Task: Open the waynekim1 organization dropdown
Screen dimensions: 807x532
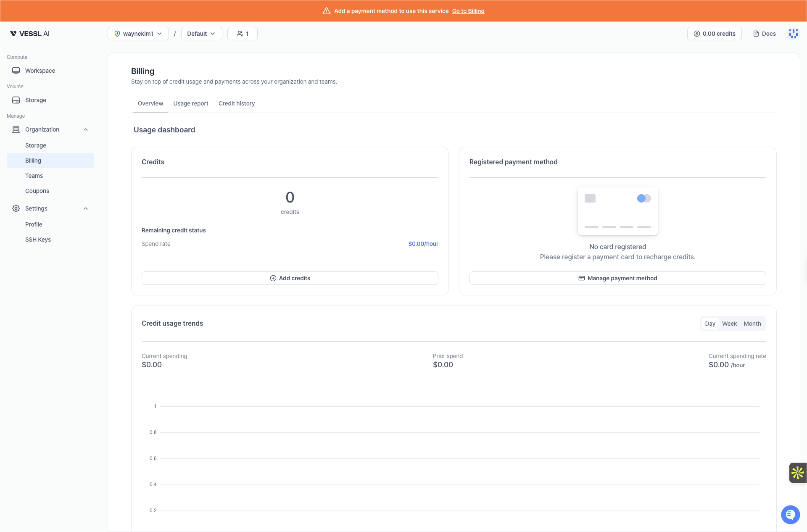Action: pos(138,34)
